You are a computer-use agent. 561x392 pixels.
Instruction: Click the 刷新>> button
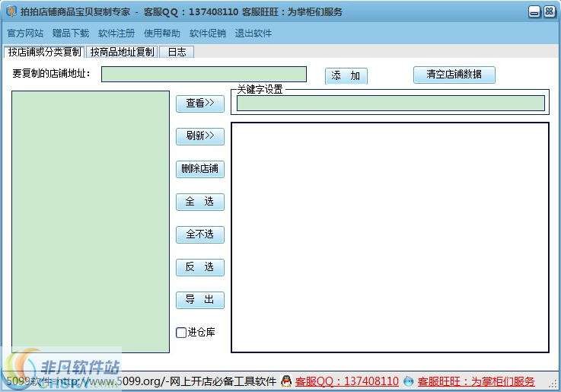[x=200, y=136]
